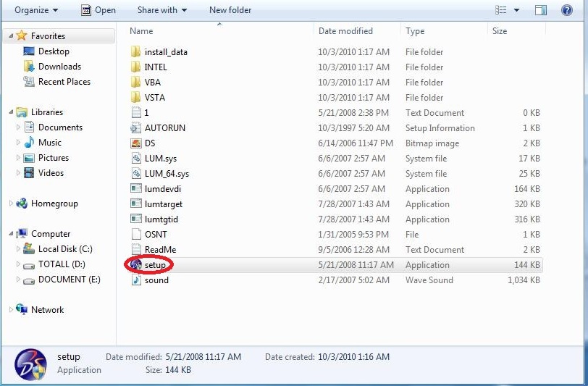Image resolution: width=588 pixels, height=386 pixels.
Task: Click the 10/3/1997 5:20 AM date cell
Action: coord(353,128)
